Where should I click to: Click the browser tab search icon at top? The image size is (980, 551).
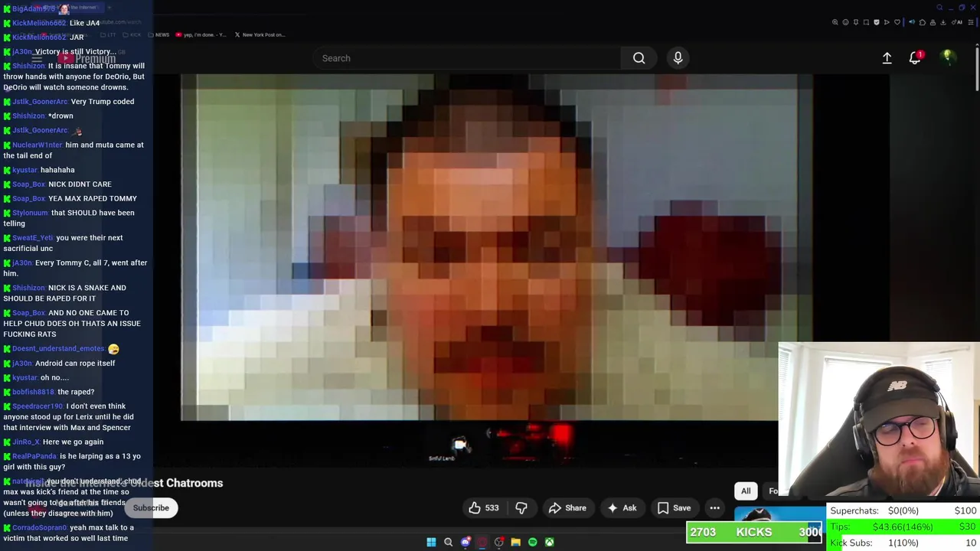(x=939, y=8)
